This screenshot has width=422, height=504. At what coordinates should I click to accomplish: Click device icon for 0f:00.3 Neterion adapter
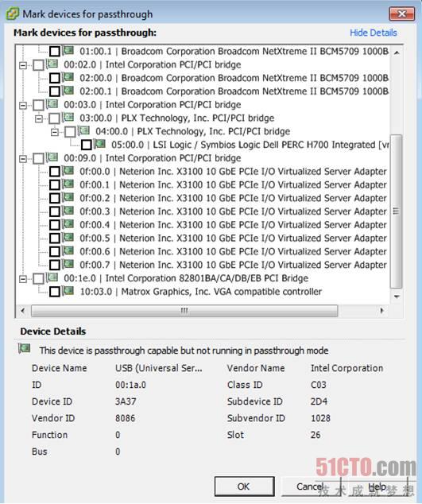pos(68,210)
